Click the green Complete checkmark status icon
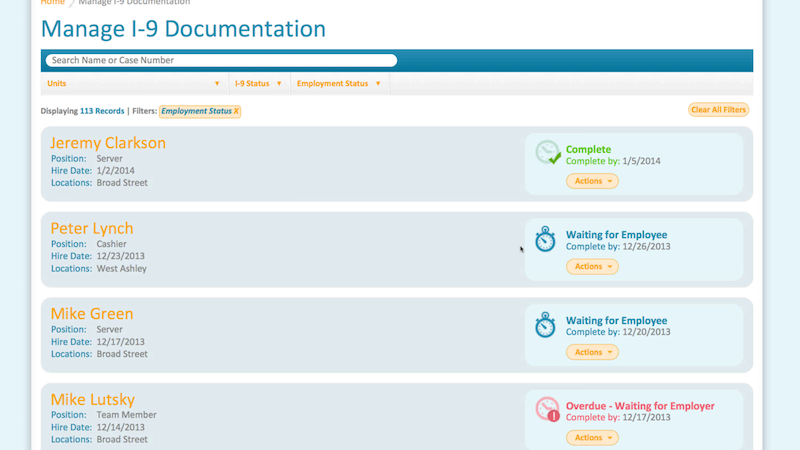800x450 pixels. (x=547, y=152)
